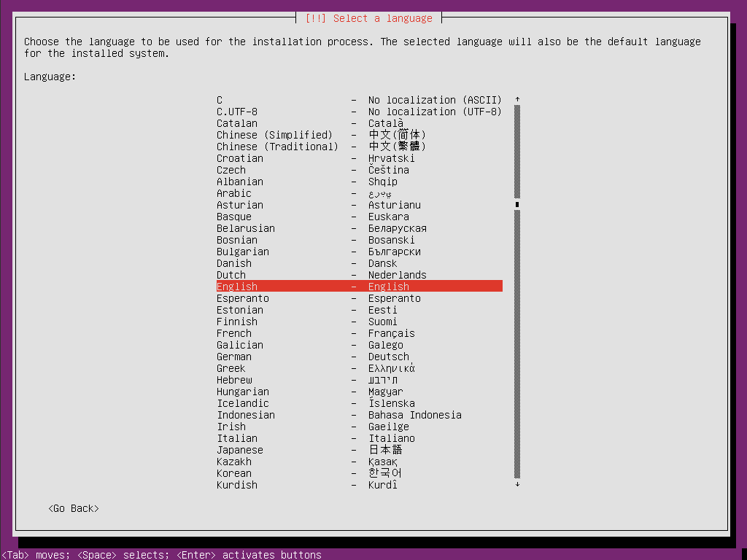Select Chinese (Simplified) language
The height and width of the screenshot is (560, 747).
click(359, 135)
